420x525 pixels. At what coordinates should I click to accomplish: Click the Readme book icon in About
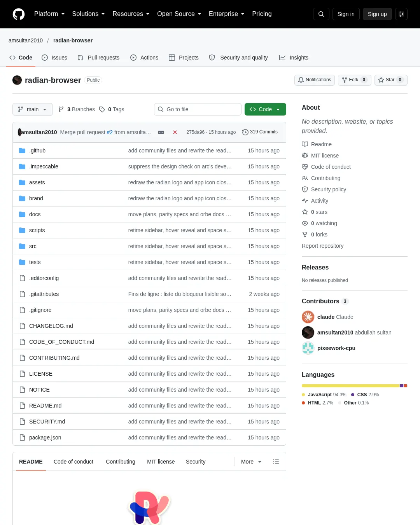click(305, 144)
